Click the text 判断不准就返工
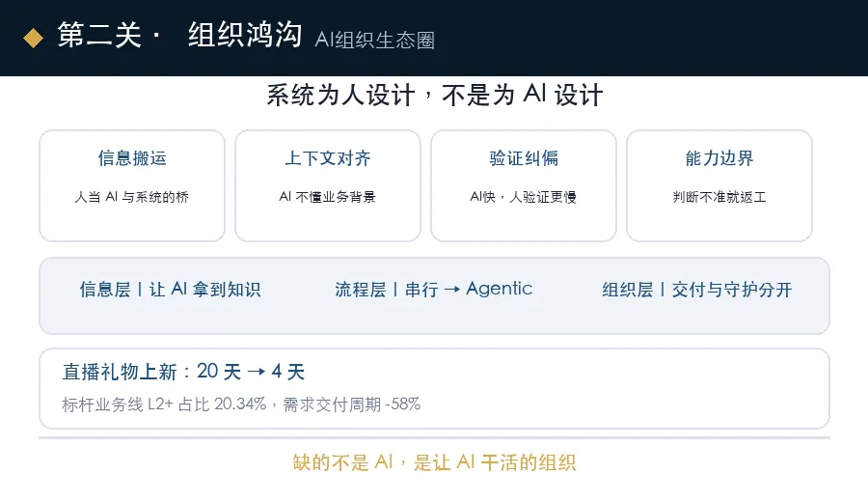Image resolution: width=868 pixels, height=502 pixels. tap(719, 197)
